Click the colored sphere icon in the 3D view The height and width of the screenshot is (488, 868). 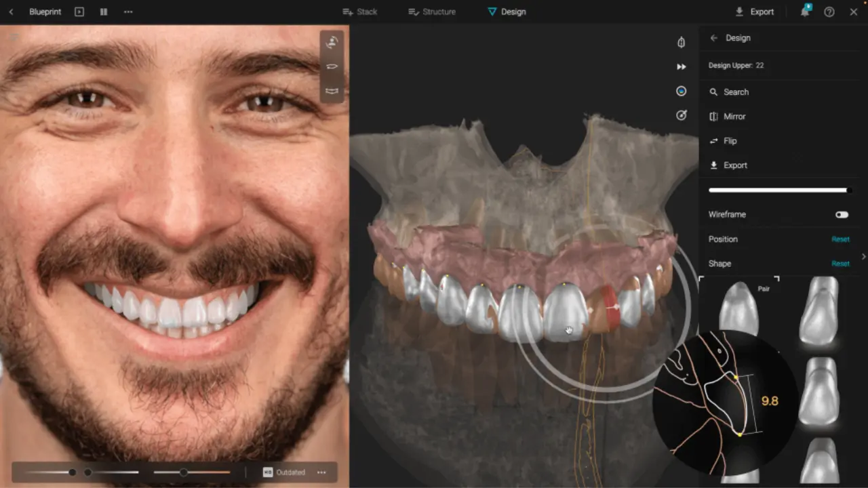[x=682, y=91]
